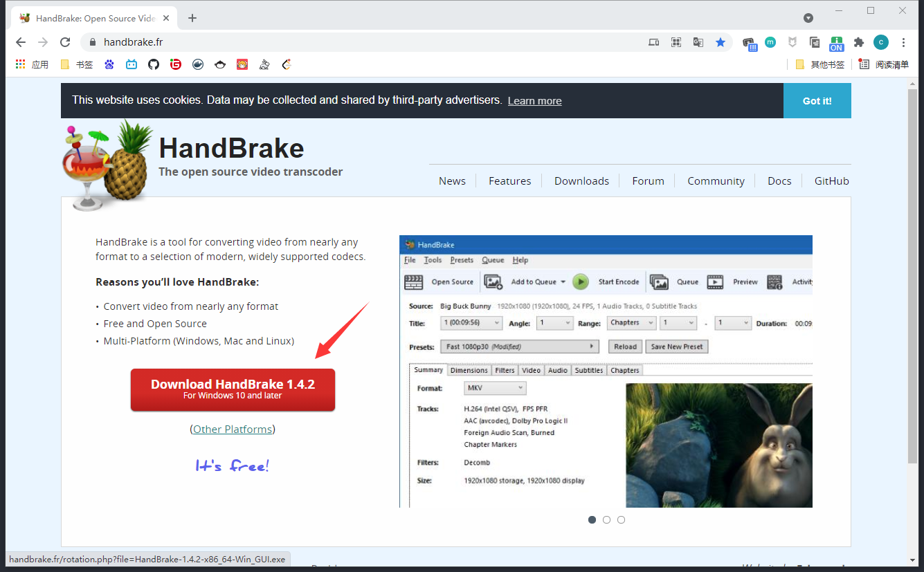Expand the tab search arrow in title bar
Screen dimensions: 924x572
tap(808, 18)
